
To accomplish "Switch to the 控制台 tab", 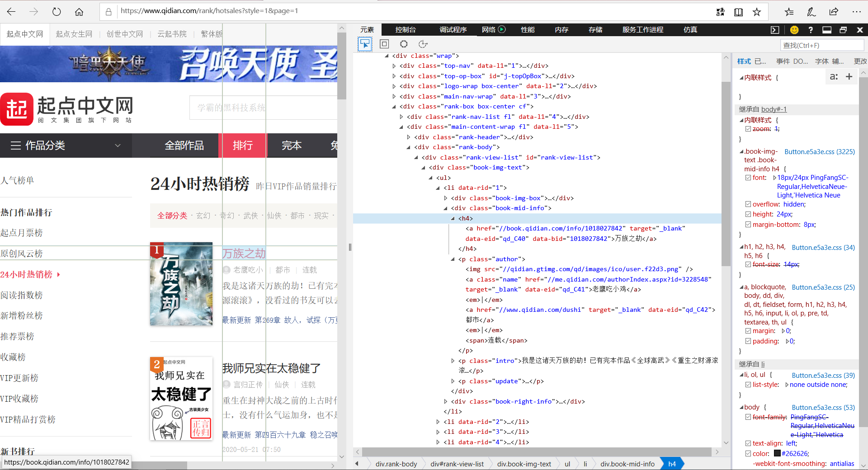I will pyautogui.click(x=406, y=30).
